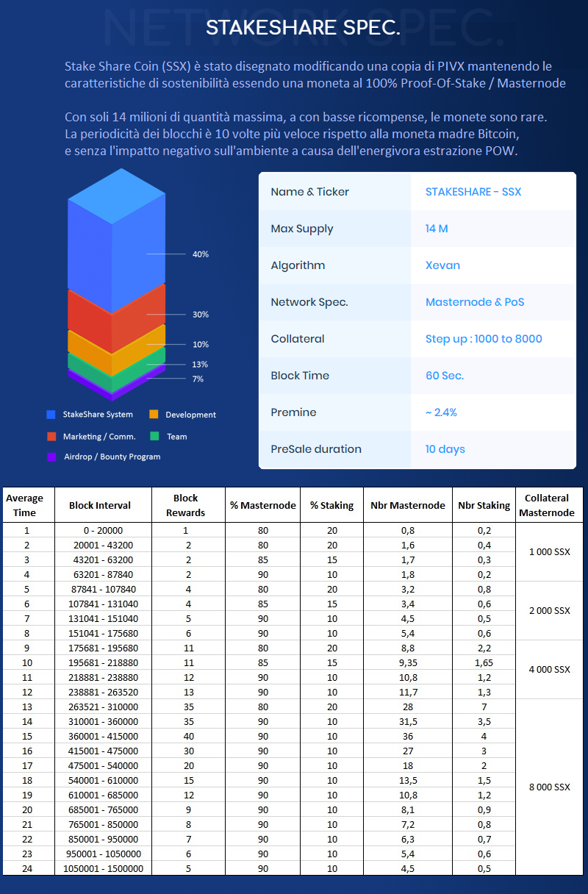Click the "1,65" Nbr Staking cell
This screenshot has height=894, width=588.
484,662
